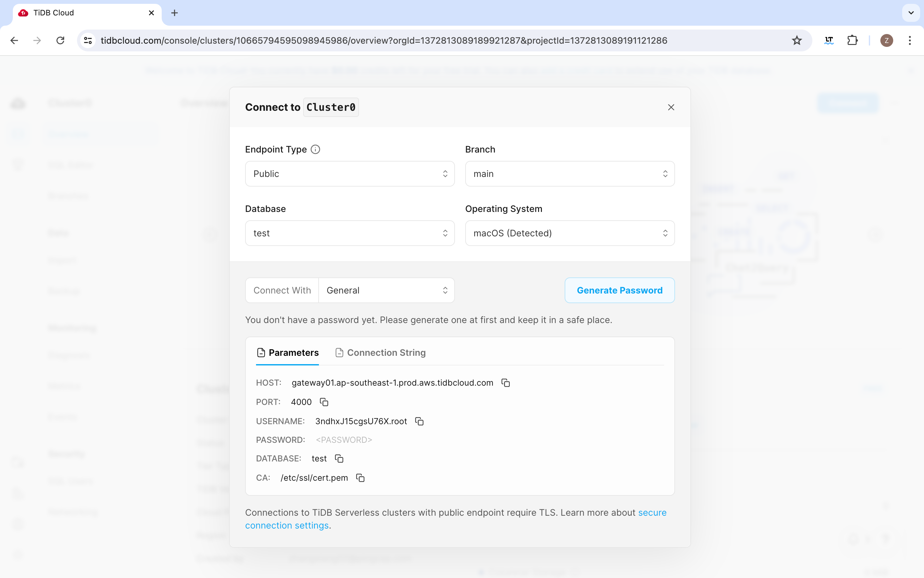Go back in the browser
Screen dimensions: 924x578
(14, 40)
